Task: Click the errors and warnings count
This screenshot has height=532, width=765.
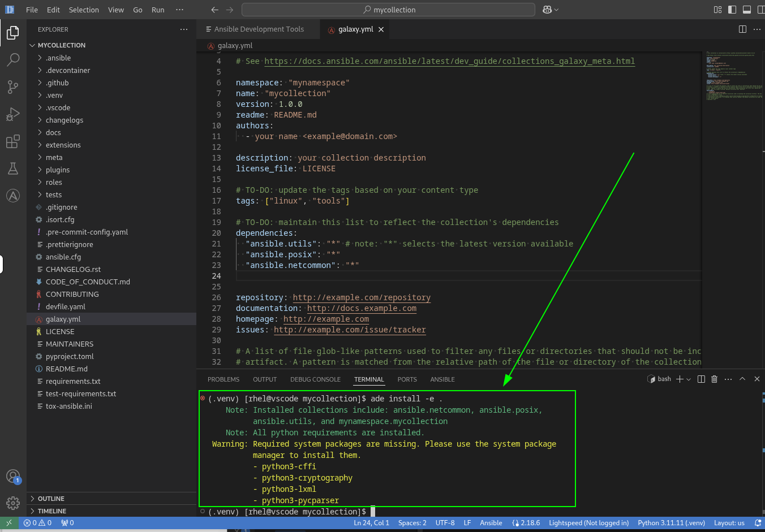Action: point(37,523)
